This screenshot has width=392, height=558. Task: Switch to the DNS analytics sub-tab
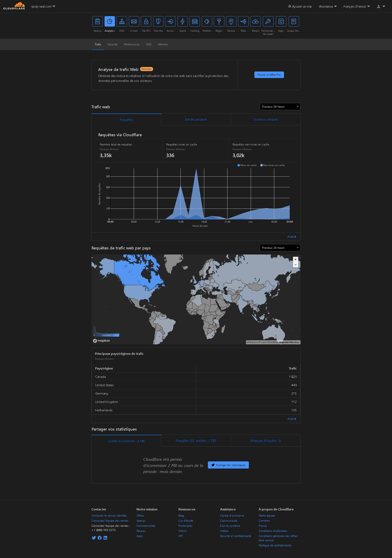coord(149,44)
